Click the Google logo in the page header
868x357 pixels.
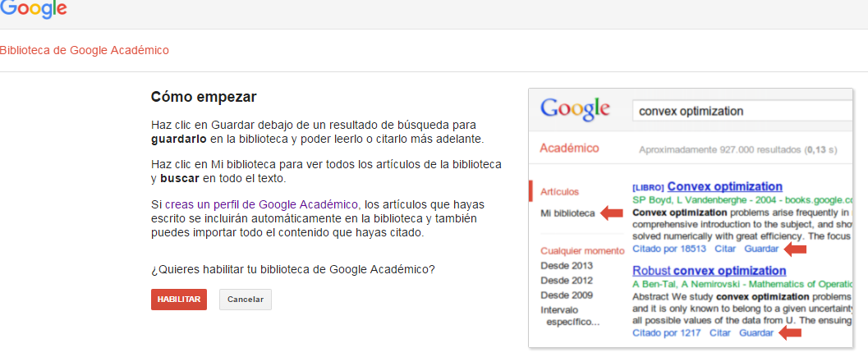[x=33, y=8]
